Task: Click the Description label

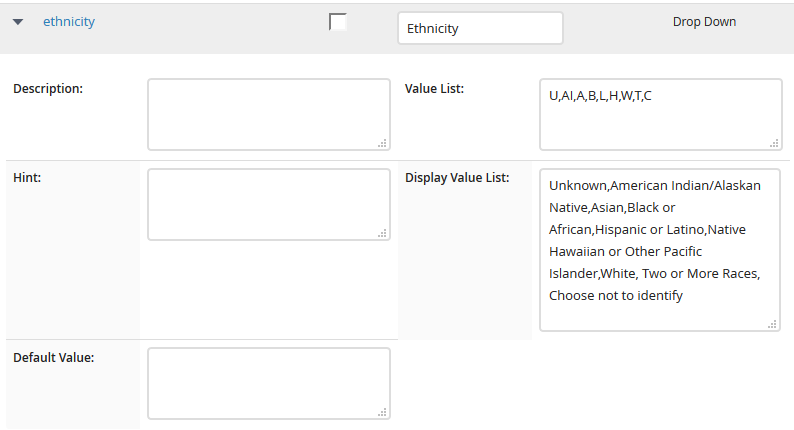Action: point(48,89)
